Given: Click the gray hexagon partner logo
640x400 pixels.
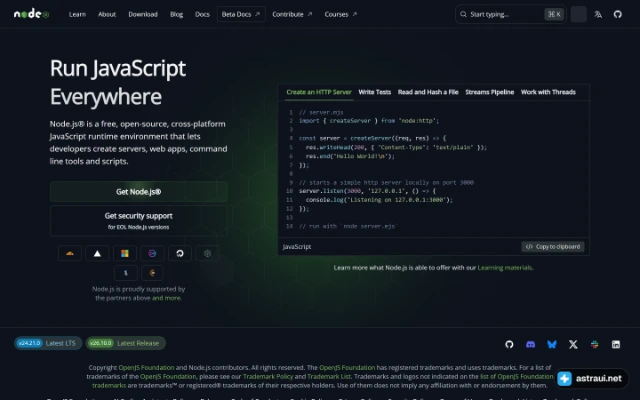Looking at the screenshot, I should coord(207,253).
